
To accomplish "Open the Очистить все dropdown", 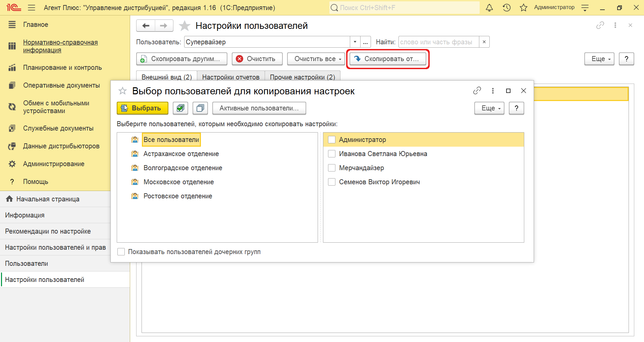I will (x=316, y=59).
